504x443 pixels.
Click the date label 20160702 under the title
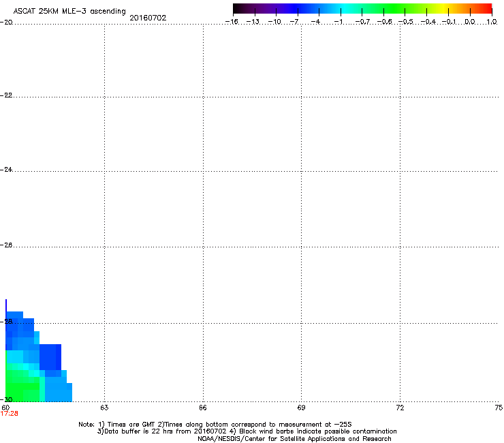pyautogui.click(x=148, y=18)
